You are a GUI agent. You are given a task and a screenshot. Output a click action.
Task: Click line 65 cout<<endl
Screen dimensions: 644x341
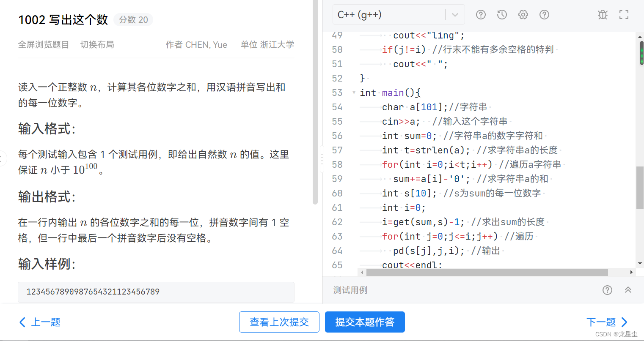click(x=412, y=265)
